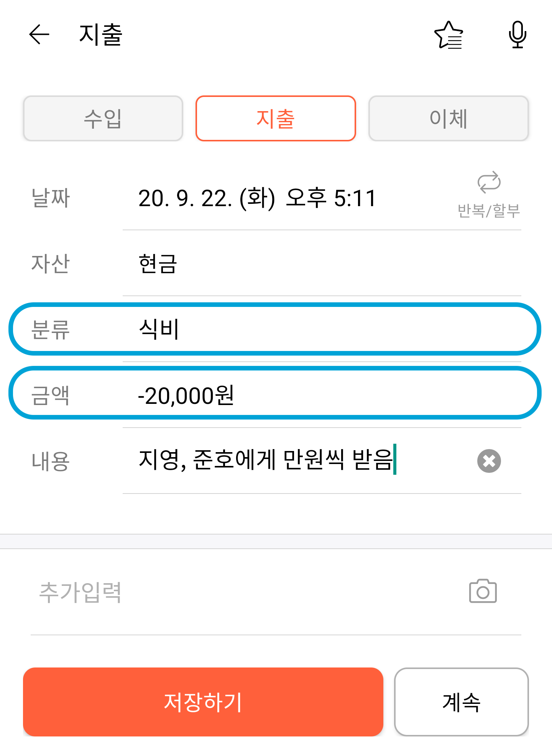Switch to the 수입 tab

(103, 118)
